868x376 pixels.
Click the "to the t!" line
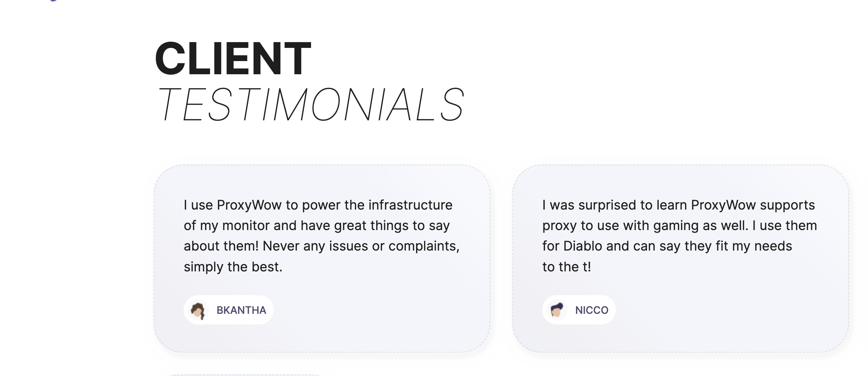[566, 267]
